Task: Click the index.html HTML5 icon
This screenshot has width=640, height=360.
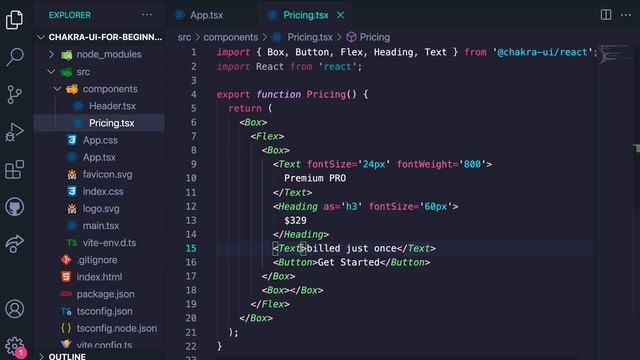Action: click(66, 277)
